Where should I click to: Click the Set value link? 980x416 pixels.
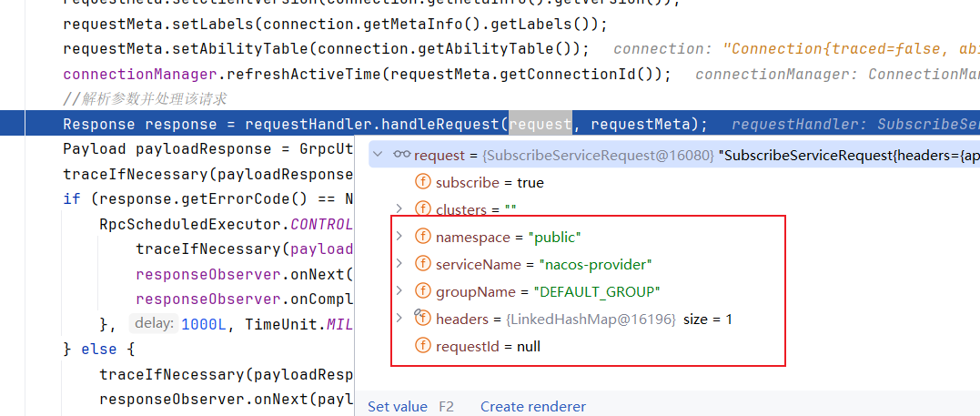[x=398, y=406]
